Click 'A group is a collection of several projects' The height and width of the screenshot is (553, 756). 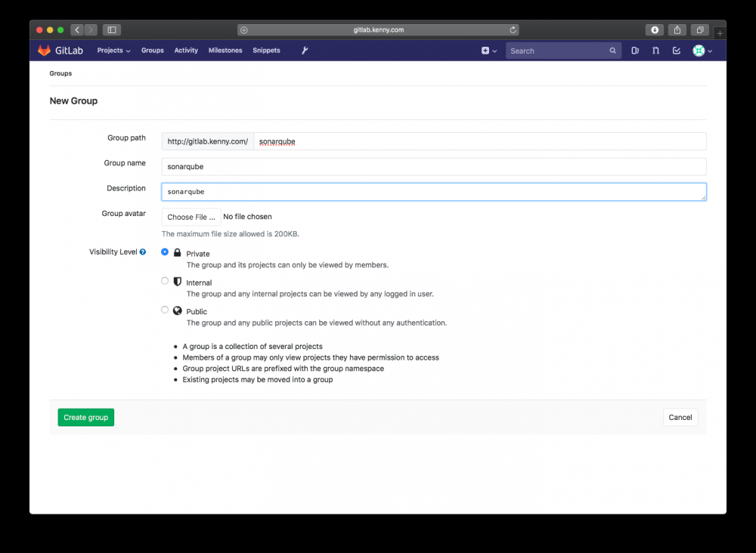pyautogui.click(x=253, y=346)
